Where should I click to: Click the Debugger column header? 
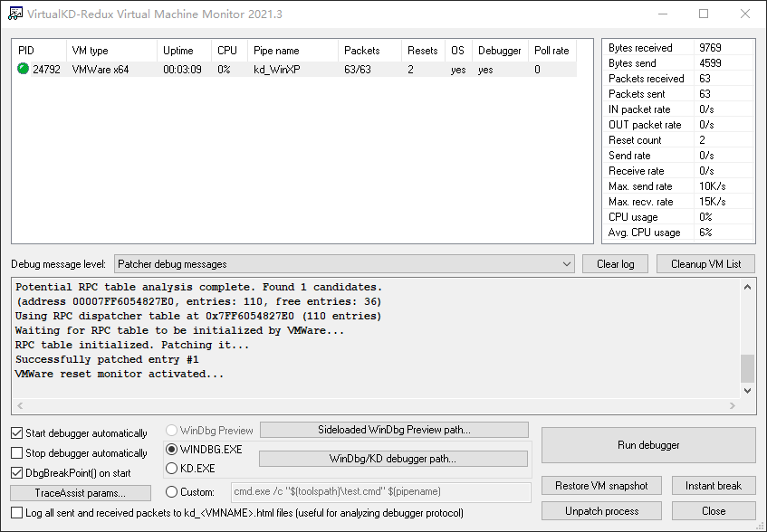[501, 51]
